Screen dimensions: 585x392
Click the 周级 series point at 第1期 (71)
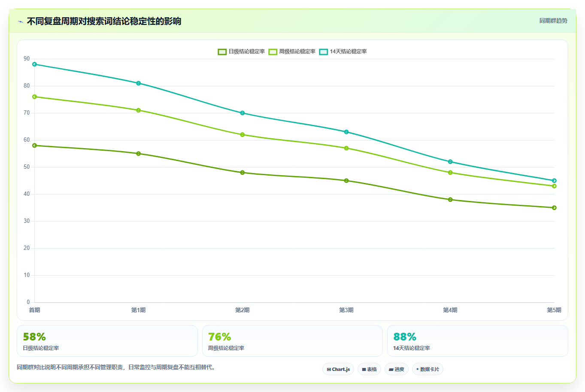[x=139, y=110]
